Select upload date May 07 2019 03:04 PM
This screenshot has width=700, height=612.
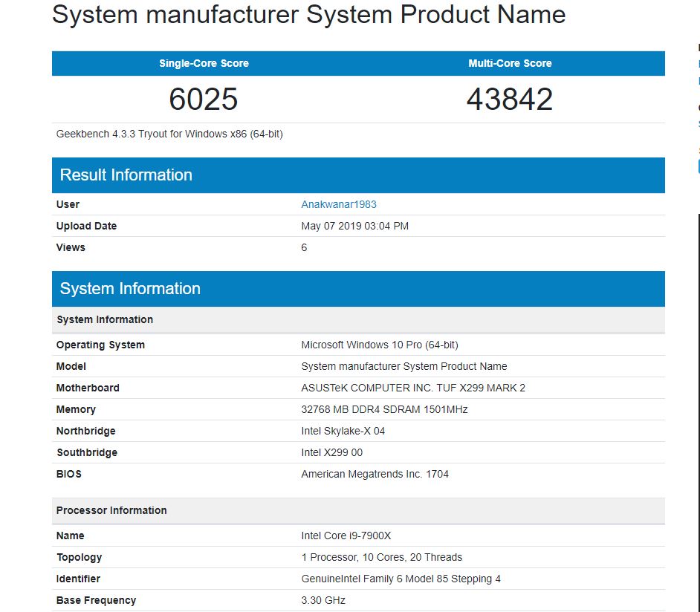click(x=355, y=226)
